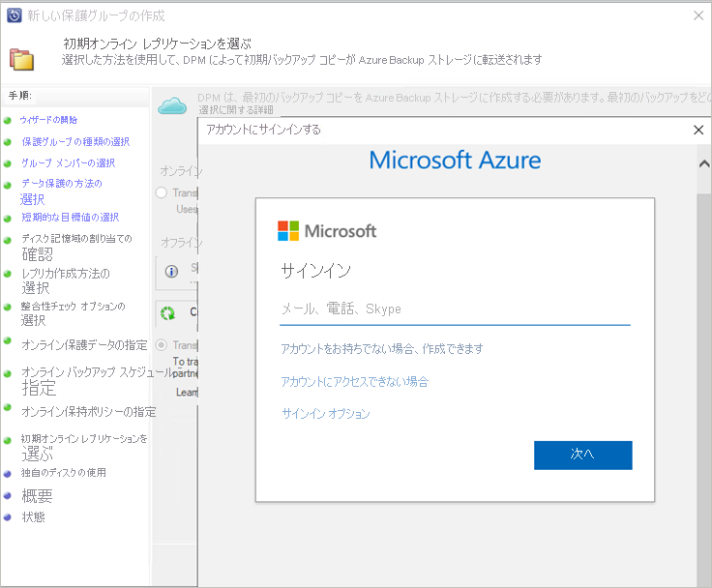Click the scroll up arrow in sign-in dialog

tap(704, 163)
